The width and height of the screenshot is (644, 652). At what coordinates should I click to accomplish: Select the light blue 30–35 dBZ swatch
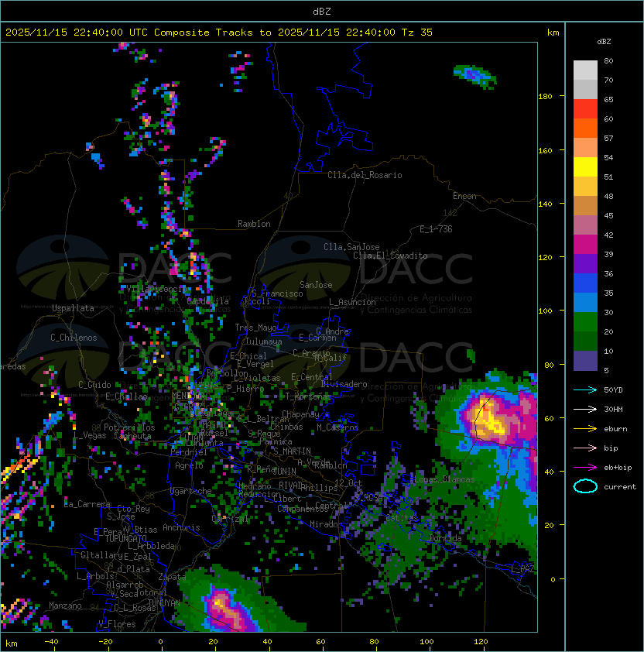coord(585,302)
